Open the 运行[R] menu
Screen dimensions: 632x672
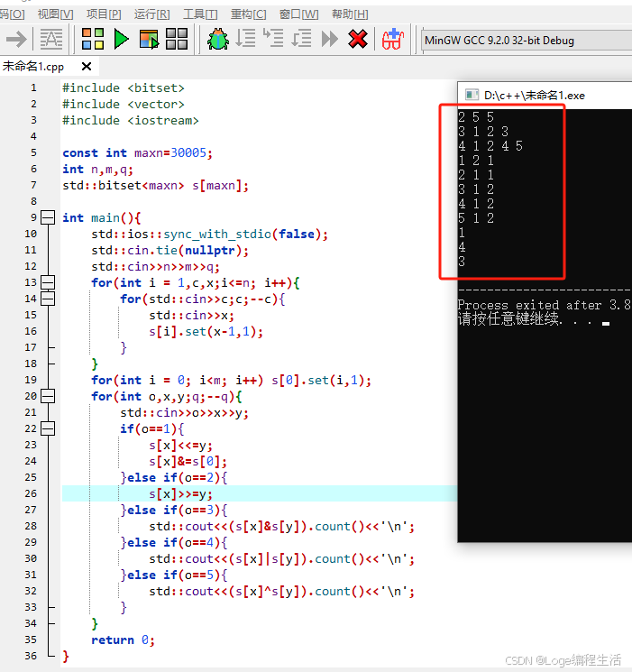point(151,14)
